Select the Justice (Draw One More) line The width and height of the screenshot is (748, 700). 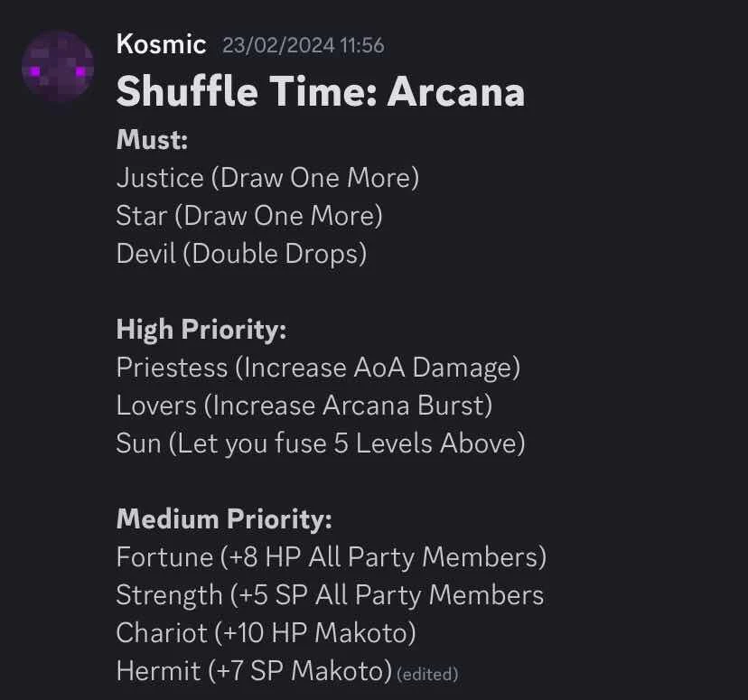[267, 178]
